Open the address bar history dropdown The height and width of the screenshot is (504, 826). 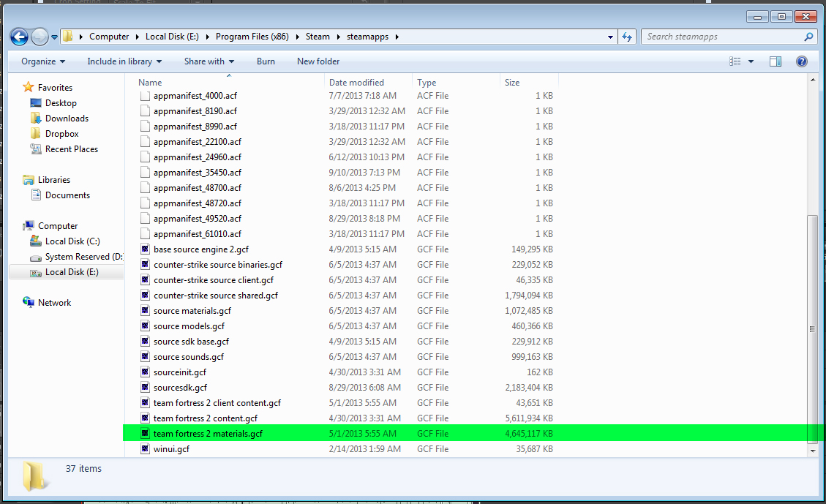tap(611, 37)
